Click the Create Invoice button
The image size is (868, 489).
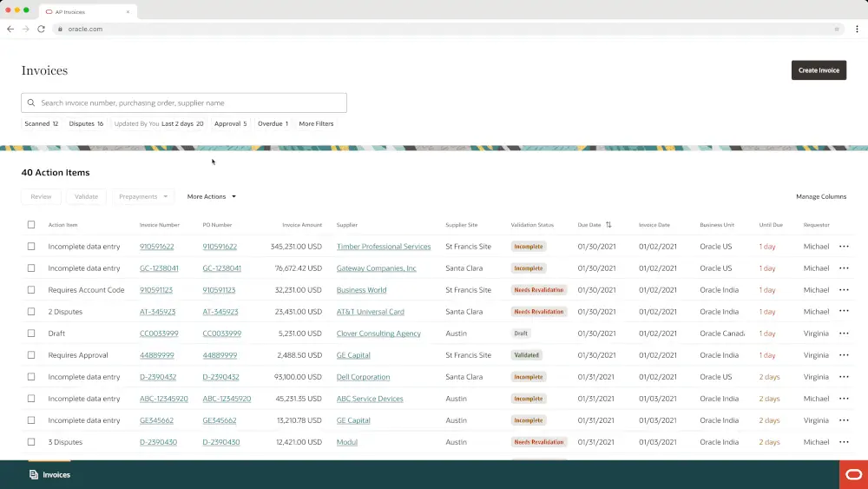819,70
